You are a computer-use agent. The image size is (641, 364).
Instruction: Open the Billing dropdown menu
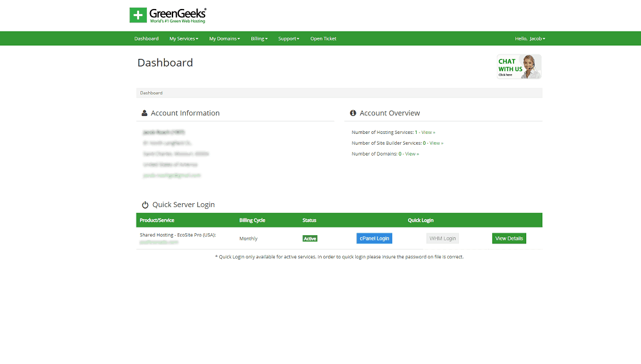tap(259, 38)
